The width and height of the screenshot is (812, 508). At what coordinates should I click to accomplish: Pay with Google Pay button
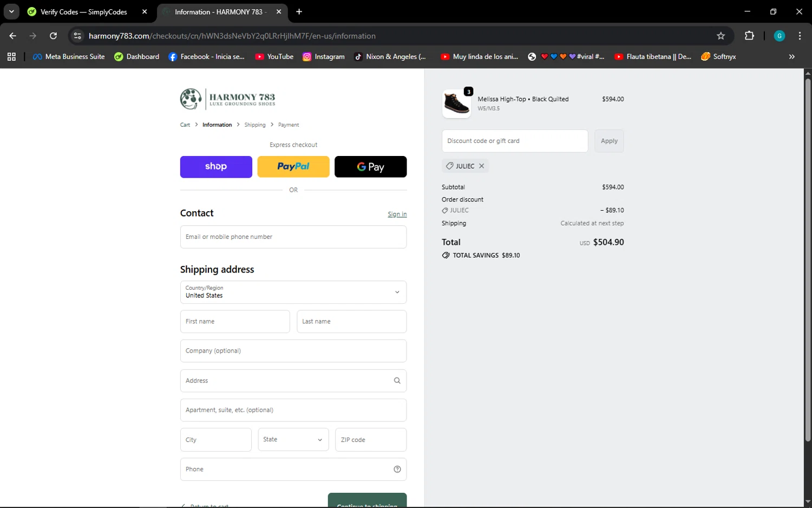coord(371,167)
